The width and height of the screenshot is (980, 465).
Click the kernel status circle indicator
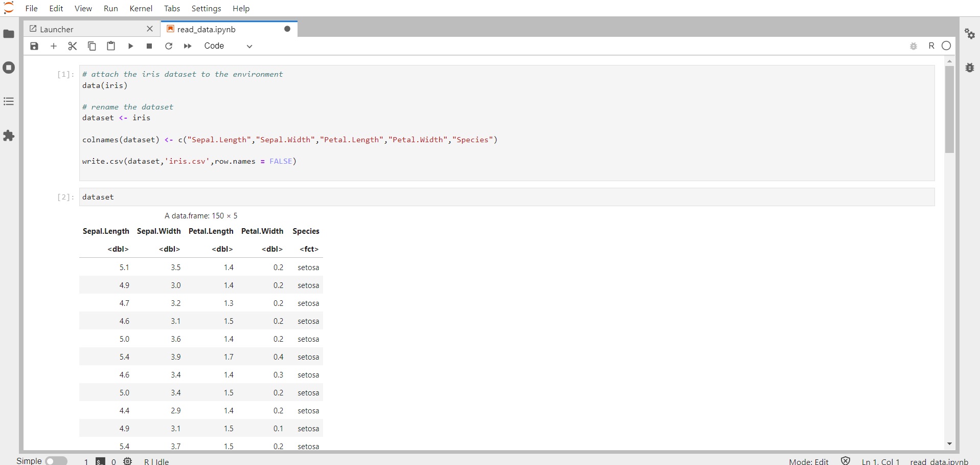946,46
